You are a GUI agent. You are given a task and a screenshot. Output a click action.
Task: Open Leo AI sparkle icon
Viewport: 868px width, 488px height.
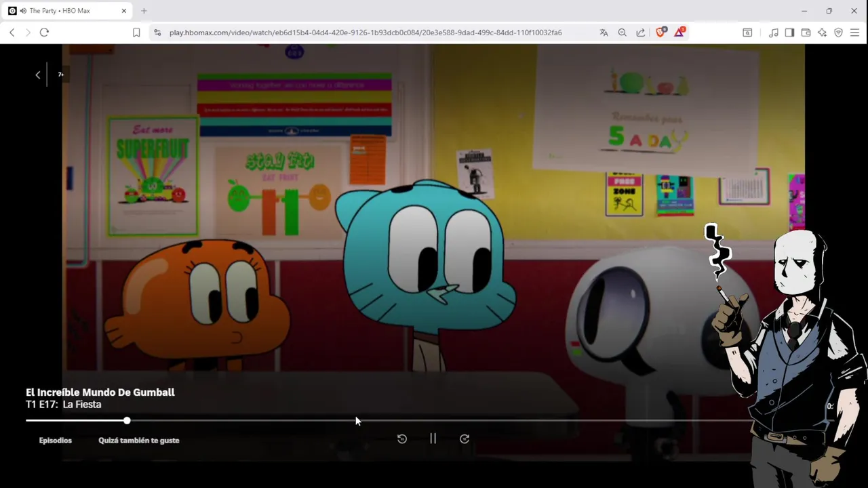pyautogui.click(x=822, y=33)
